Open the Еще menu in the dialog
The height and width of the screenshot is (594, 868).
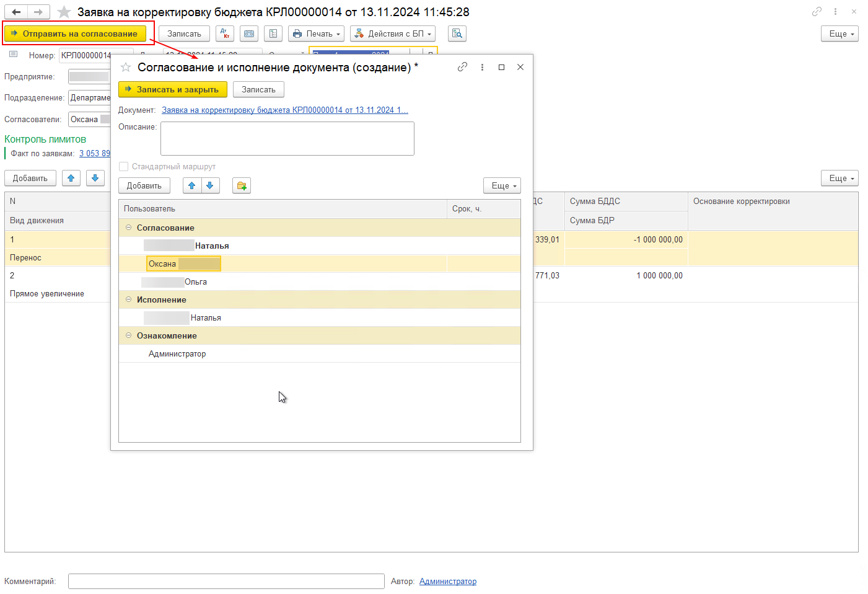point(502,185)
